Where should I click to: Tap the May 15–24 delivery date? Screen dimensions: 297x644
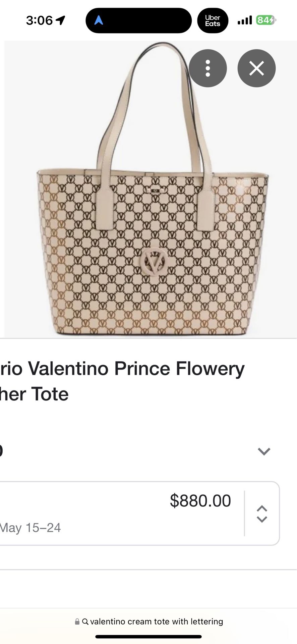pyautogui.click(x=31, y=528)
